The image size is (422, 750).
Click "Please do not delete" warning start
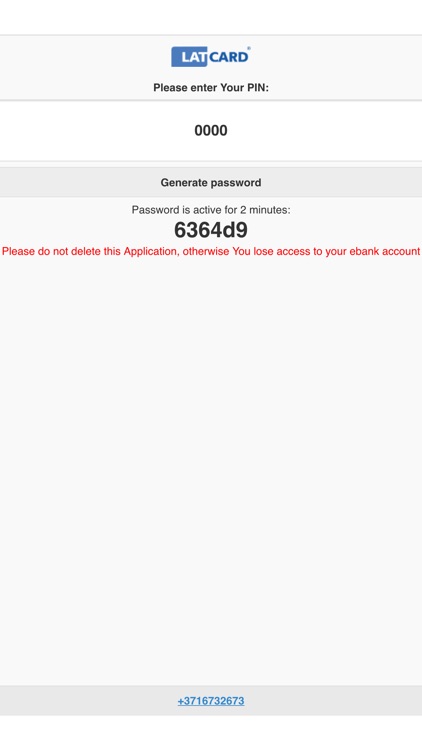[51, 251]
